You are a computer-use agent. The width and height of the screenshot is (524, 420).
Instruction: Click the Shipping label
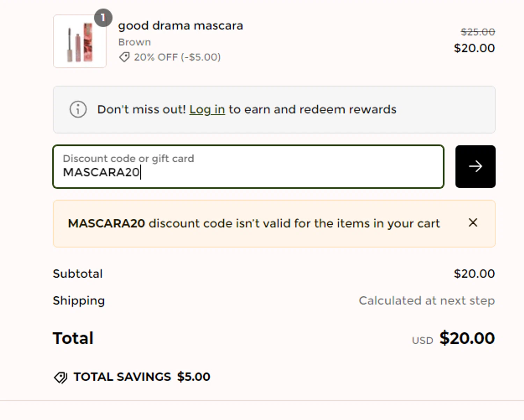coord(79,300)
